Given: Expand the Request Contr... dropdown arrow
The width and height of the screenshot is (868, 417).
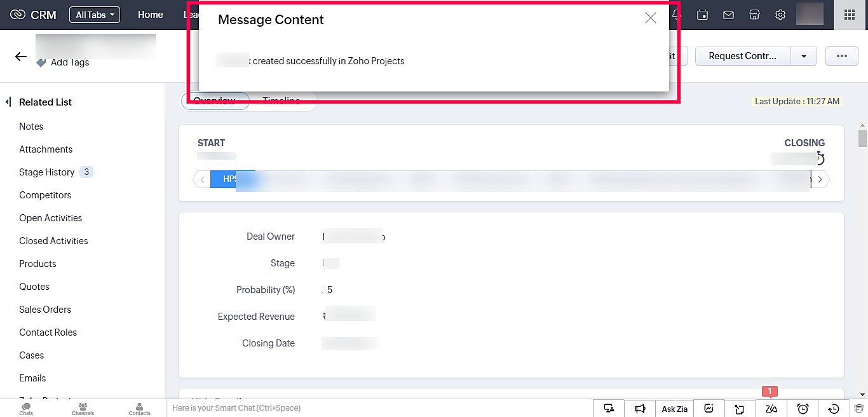Looking at the screenshot, I should (x=804, y=56).
